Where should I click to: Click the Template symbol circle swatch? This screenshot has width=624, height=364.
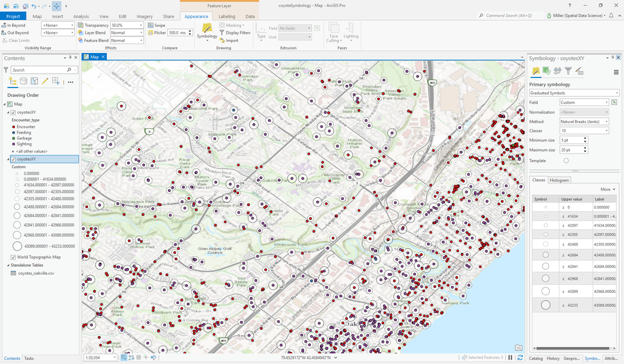(x=566, y=160)
